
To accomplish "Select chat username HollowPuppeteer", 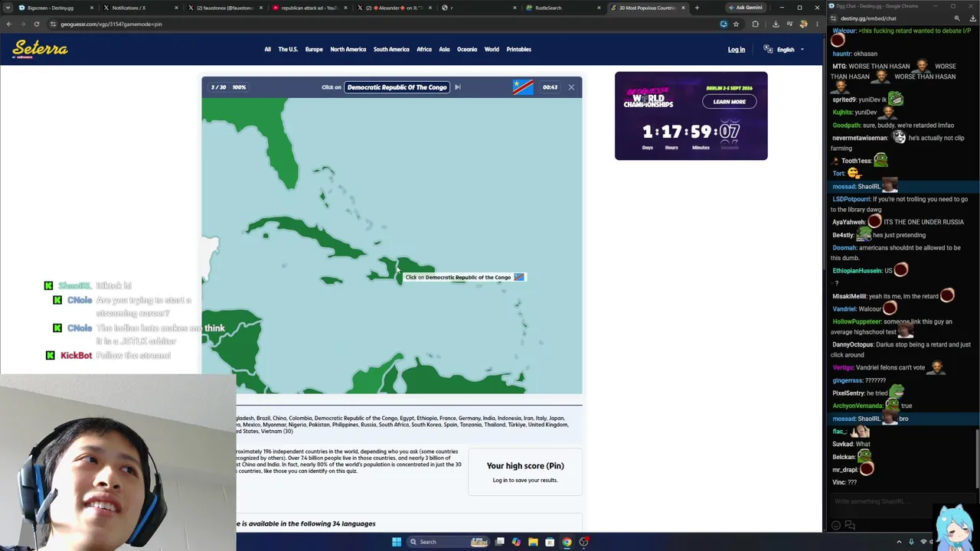I will tap(857, 322).
